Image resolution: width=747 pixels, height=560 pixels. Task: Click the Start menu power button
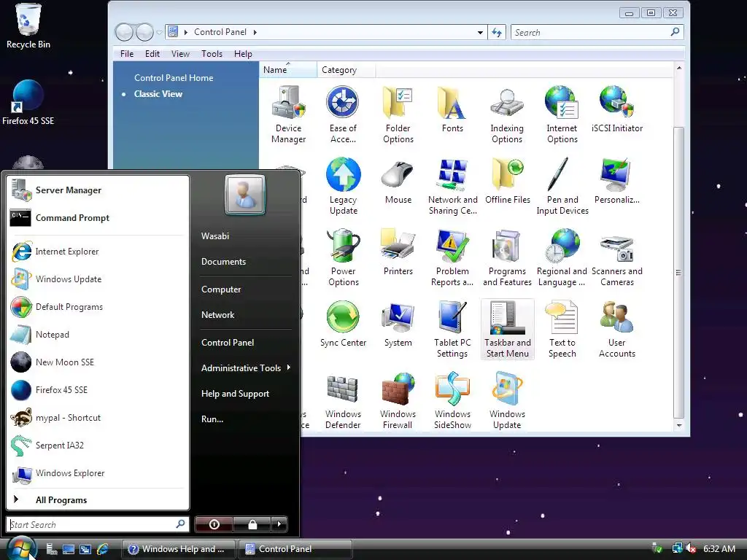coord(214,524)
